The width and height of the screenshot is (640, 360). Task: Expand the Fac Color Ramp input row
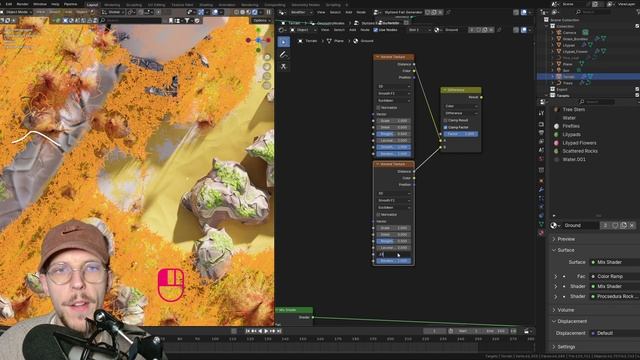coord(556,277)
